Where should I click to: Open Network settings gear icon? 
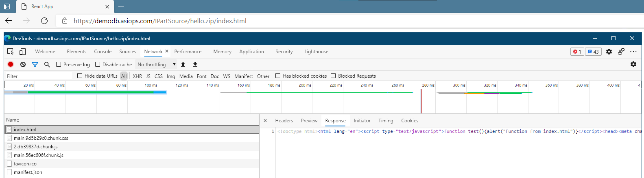tap(633, 64)
